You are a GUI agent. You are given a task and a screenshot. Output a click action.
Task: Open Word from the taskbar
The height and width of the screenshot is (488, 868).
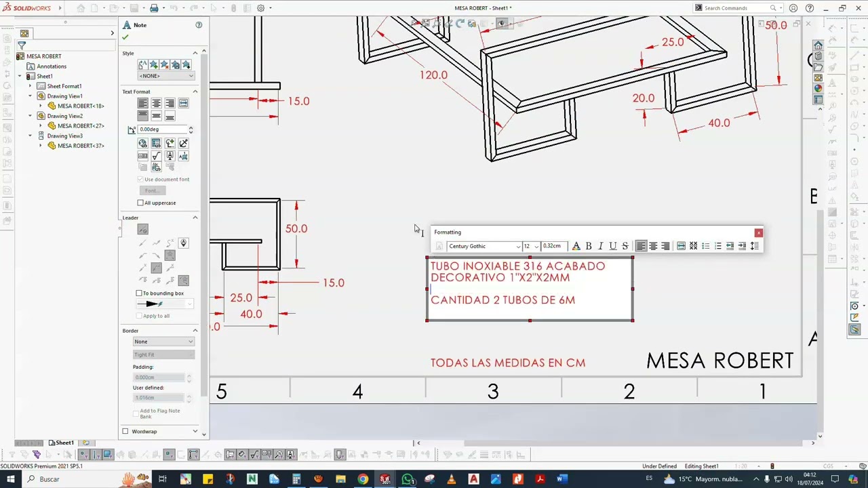561,479
